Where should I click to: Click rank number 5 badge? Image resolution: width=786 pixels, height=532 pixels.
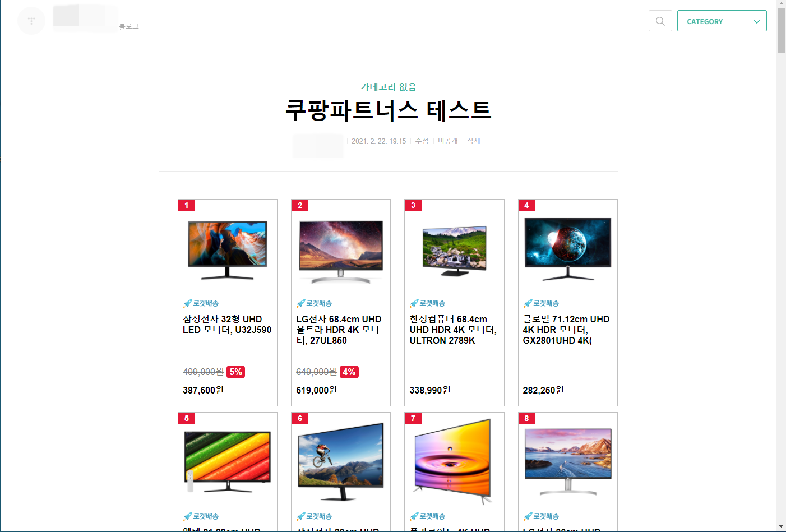pyautogui.click(x=187, y=418)
